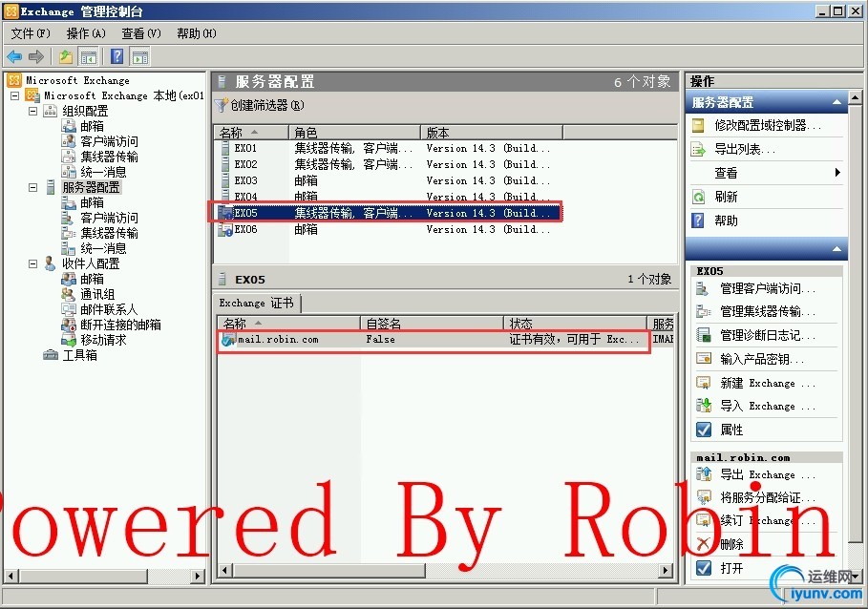Click the Up one level toolbar icon
The width and height of the screenshot is (868, 609).
coord(66,56)
